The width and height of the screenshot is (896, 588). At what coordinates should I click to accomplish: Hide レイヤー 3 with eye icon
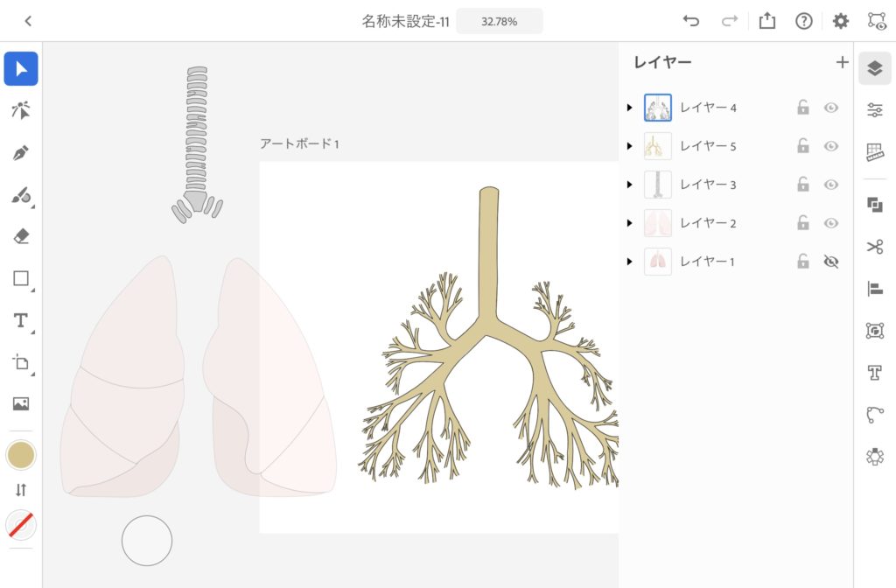pyautogui.click(x=831, y=185)
